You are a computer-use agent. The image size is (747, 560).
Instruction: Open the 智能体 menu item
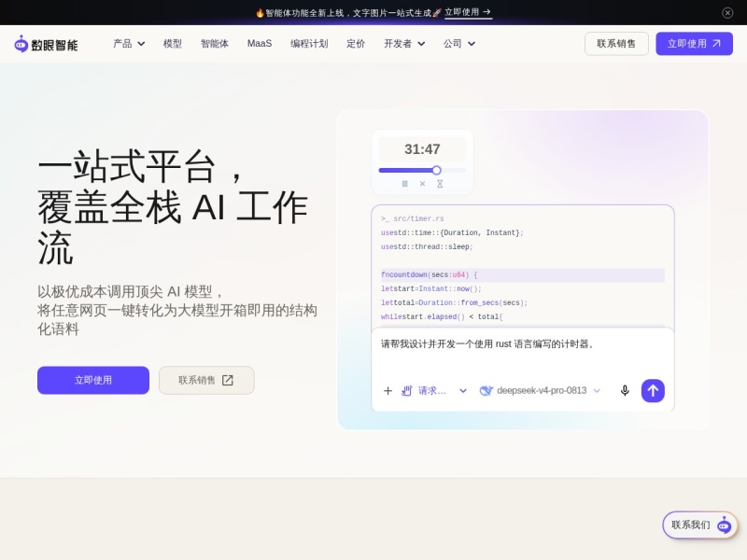coord(215,44)
